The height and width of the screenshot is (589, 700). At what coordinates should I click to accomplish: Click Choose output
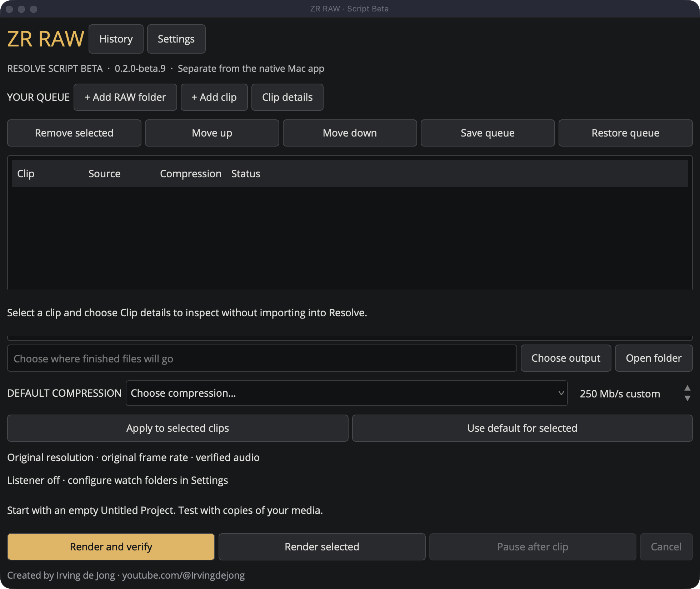(566, 358)
